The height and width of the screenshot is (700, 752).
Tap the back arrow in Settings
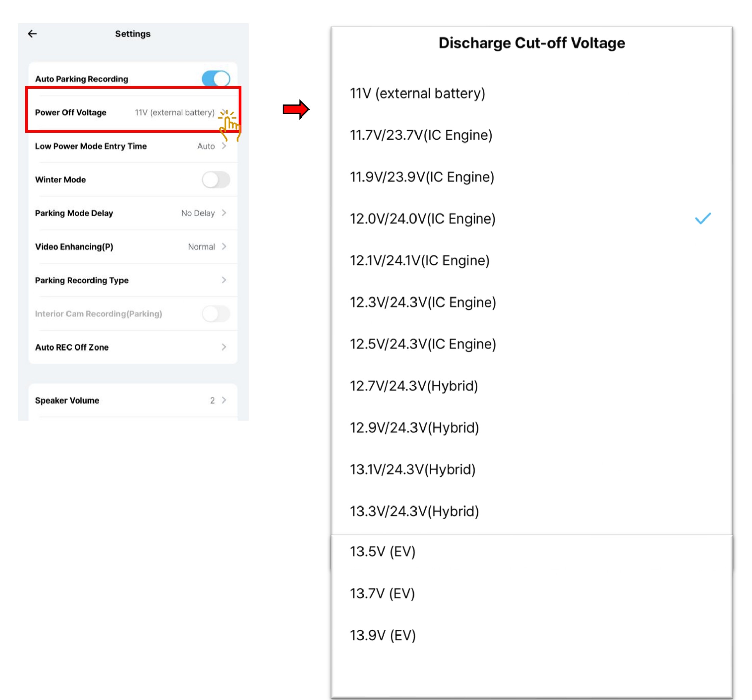coord(32,34)
